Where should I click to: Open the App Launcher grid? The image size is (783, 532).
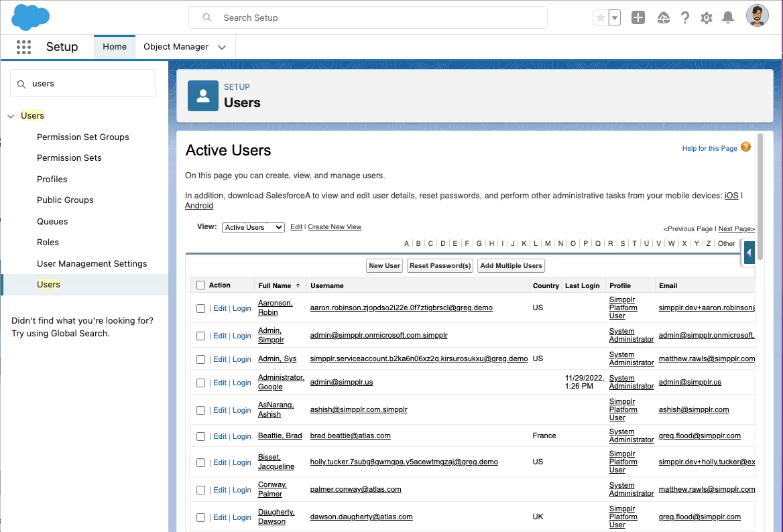23,47
